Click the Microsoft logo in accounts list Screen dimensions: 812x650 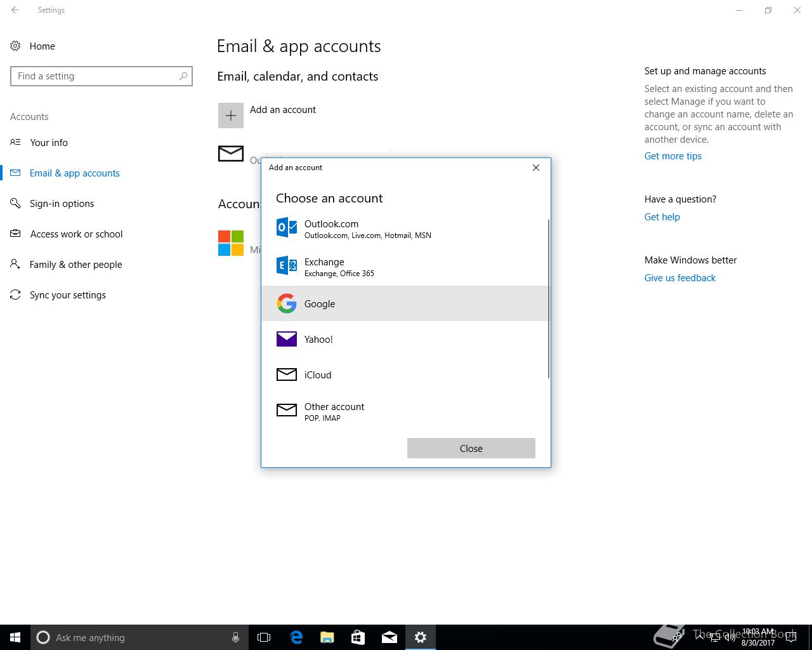pyautogui.click(x=231, y=243)
